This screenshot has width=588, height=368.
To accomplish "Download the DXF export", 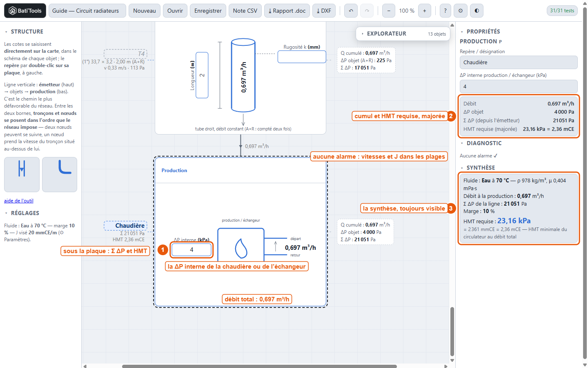I will tap(324, 11).
